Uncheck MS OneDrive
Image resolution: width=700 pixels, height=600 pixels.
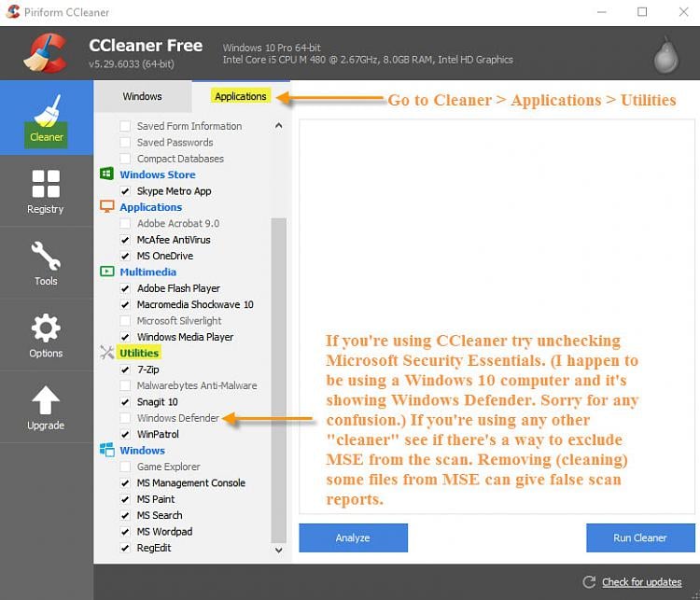coord(125,256)
